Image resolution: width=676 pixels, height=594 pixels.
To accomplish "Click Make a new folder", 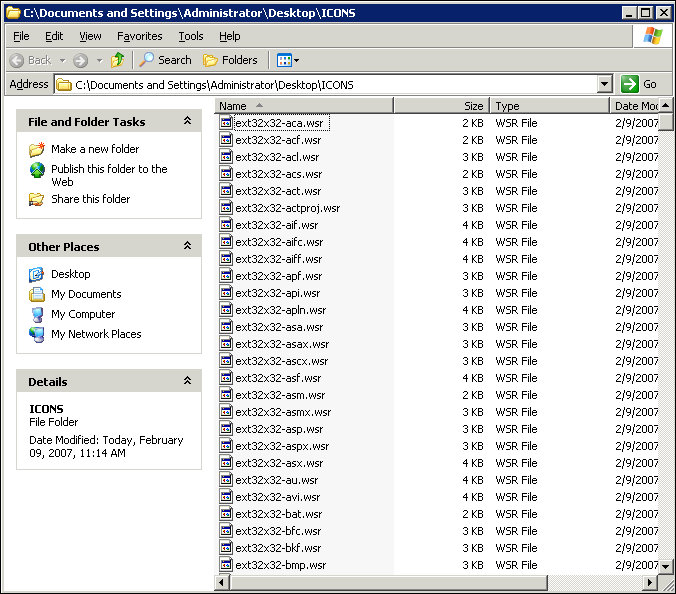I will coord(95,149).
